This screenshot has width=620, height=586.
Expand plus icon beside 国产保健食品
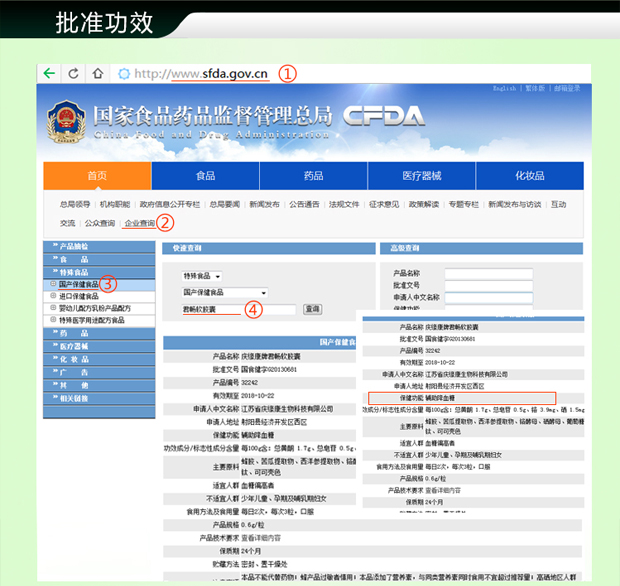53,284
